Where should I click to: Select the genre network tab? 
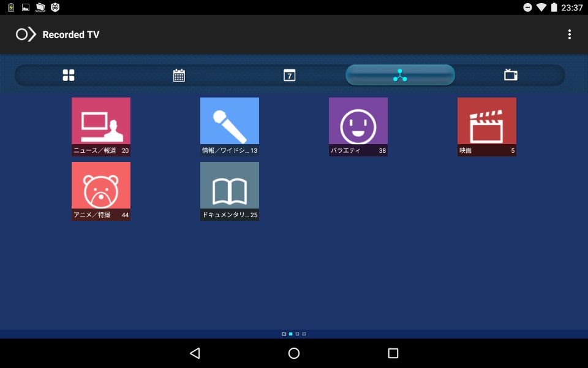click(400, 75)
